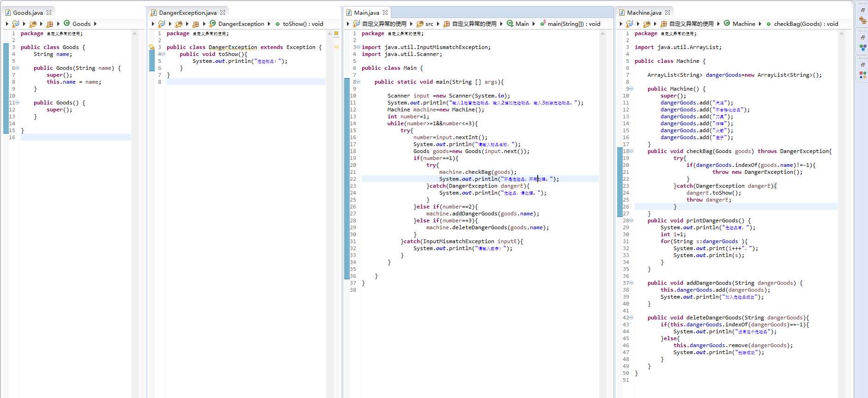Click the class icon beside Machine breadcrumb
This screenshot has width=868, height=398.
(727, 23)
